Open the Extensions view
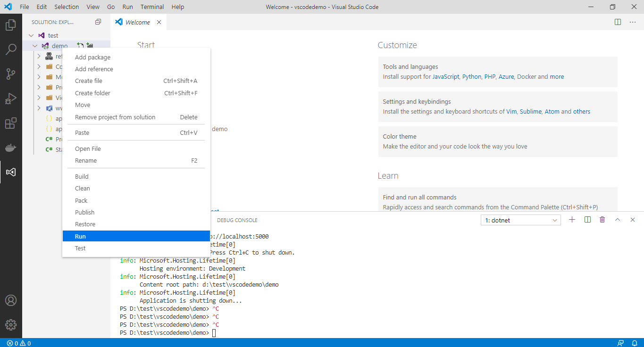The width and height of the screenshot is (644, 347). pyautogui.click(x=11, y=123)
